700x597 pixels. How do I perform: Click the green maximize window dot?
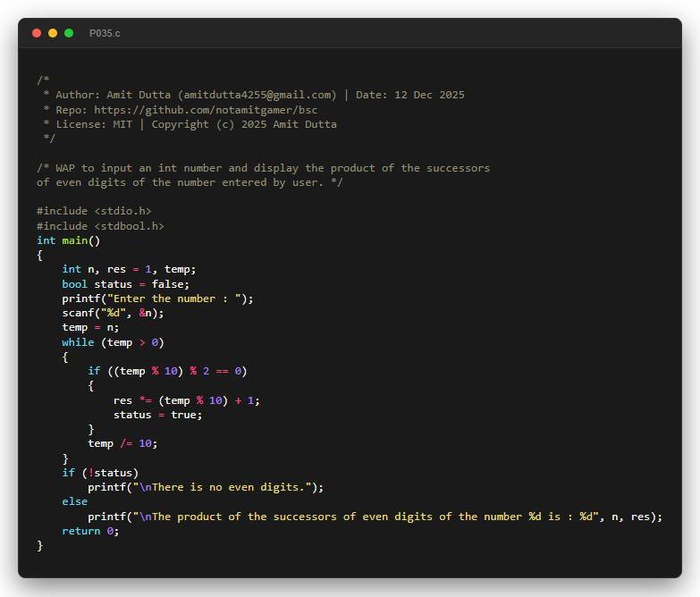(69, 33)
